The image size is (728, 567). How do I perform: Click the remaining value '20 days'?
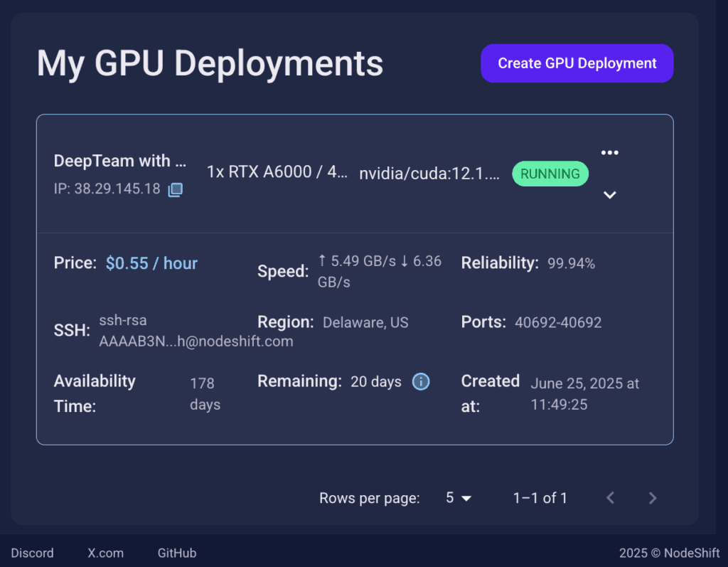point(376,381)
